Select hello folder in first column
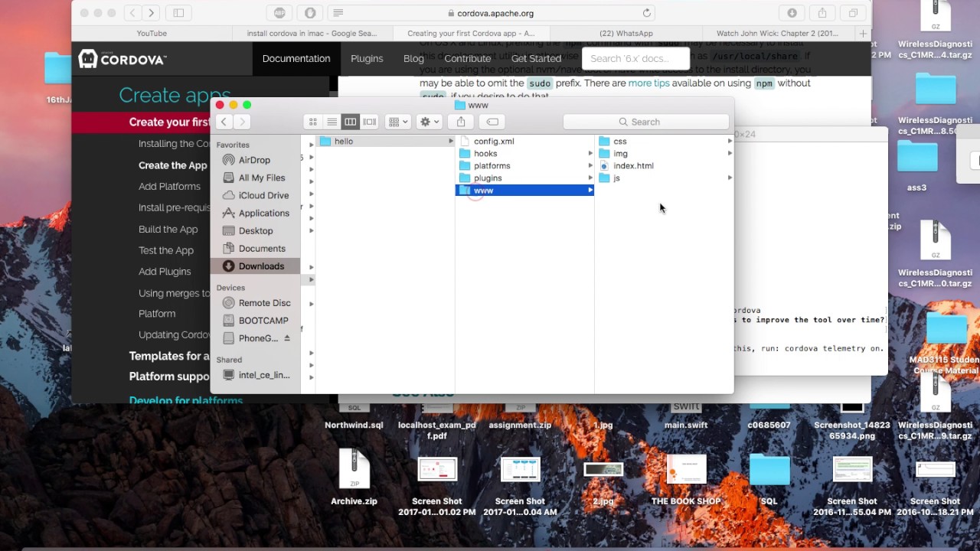The height and width of the screenshot is (551, 980). (x=386, y=142)
